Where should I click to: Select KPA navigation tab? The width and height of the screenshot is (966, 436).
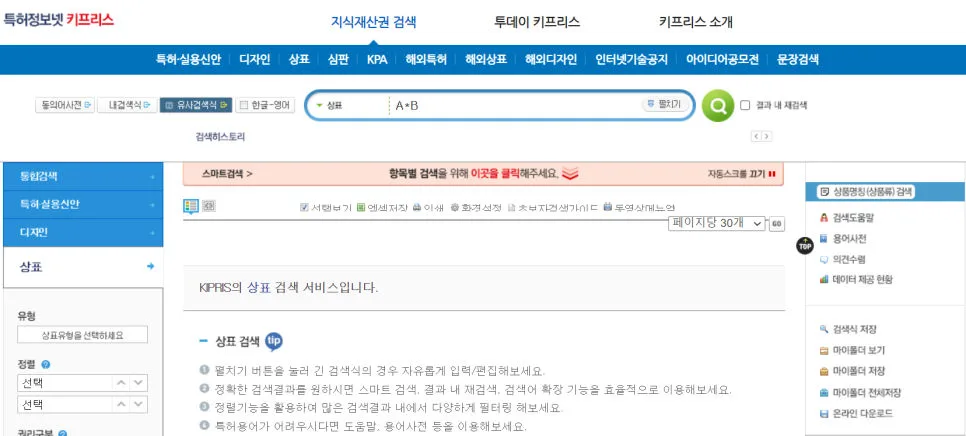[377, 60]
